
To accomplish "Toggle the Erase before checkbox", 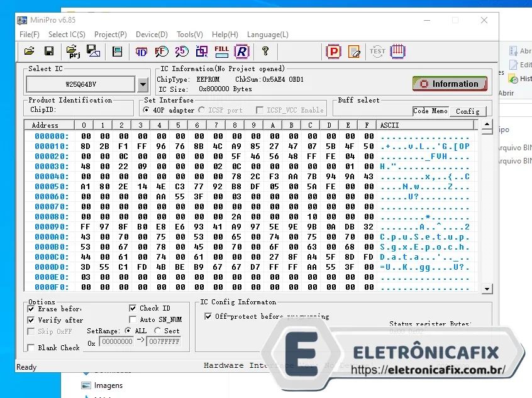I will point(31,309).
